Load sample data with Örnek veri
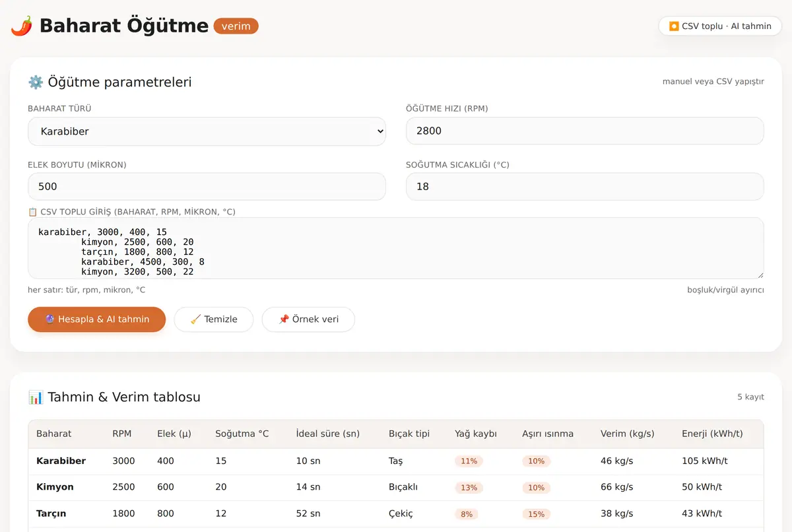792x532 pixels. (308, 319)
